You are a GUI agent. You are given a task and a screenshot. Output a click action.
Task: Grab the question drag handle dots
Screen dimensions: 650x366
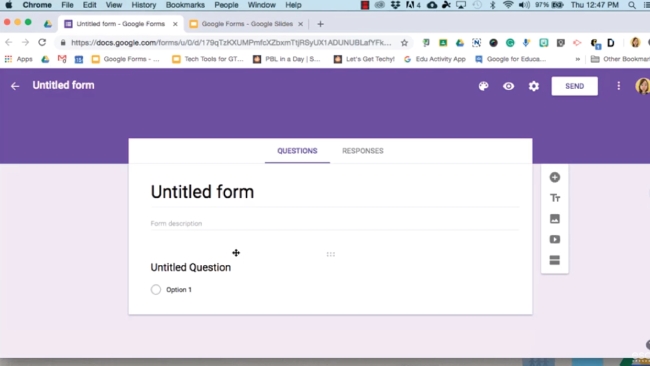tap(330, 254)
